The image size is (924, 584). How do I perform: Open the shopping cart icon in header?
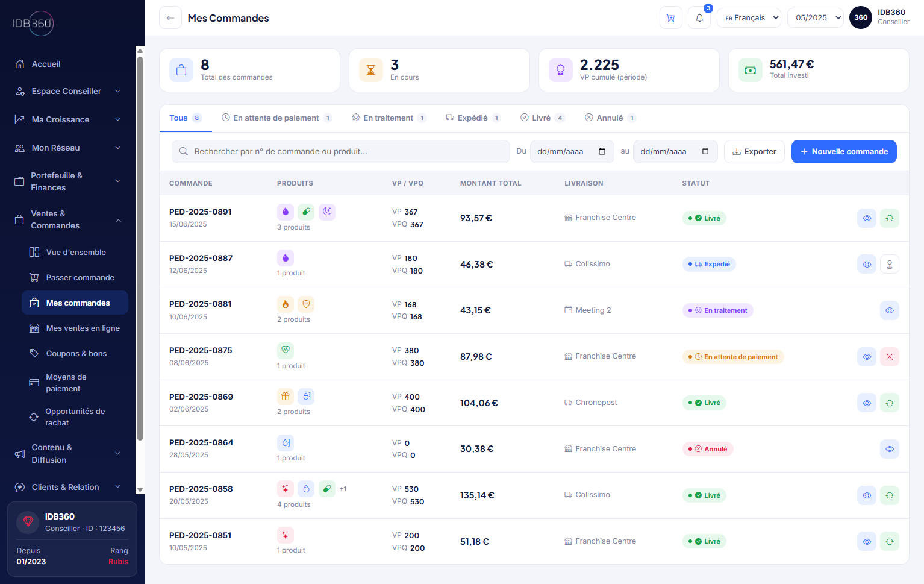tap(670, 18)
